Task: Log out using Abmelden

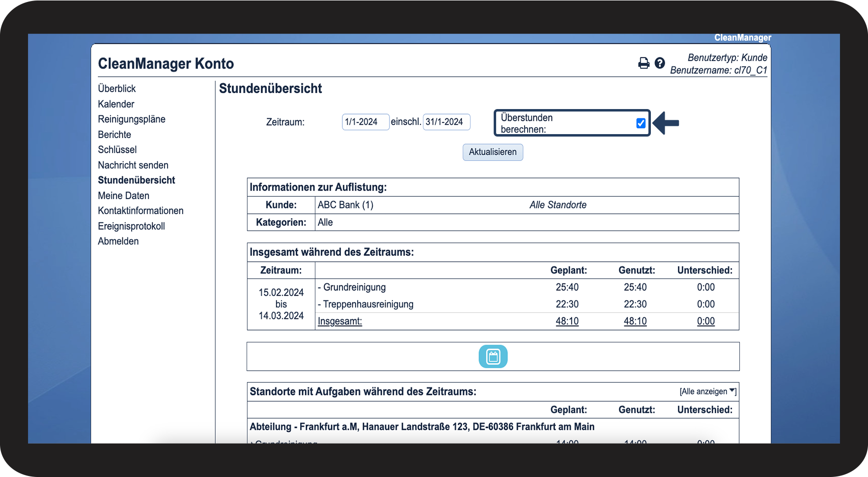Action: click(x=118, y=241)
